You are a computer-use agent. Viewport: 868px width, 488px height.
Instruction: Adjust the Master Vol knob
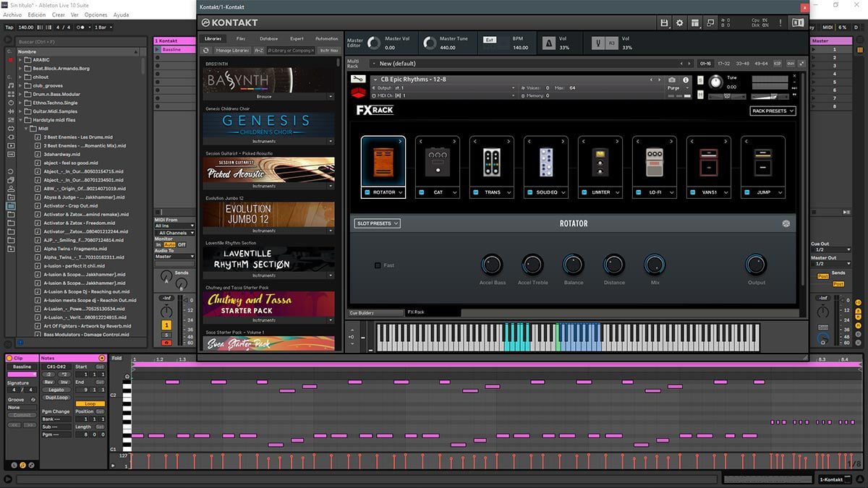374,43
